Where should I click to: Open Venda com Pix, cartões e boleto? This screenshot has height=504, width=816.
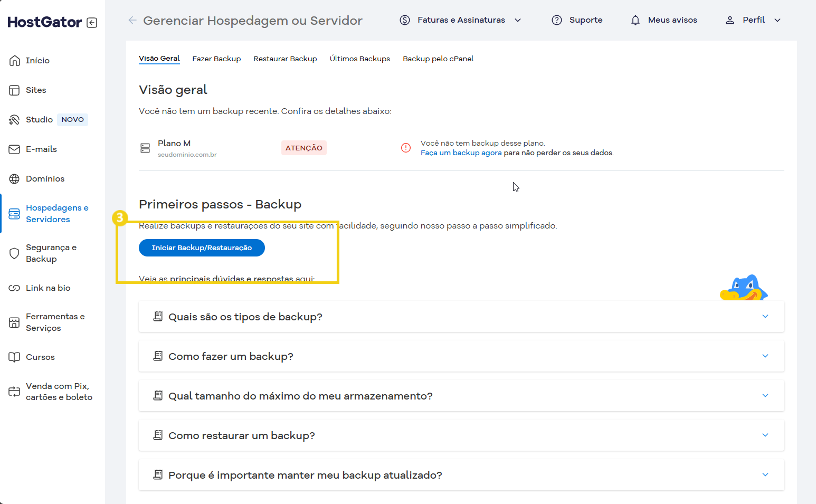pyautogui.click(x=59, y=392)
